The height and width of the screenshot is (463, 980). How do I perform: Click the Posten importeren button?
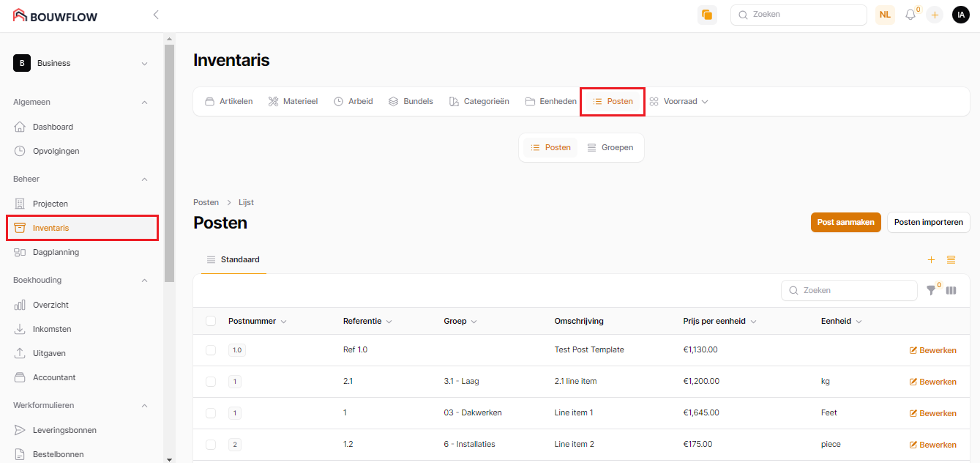coord(928,223)
